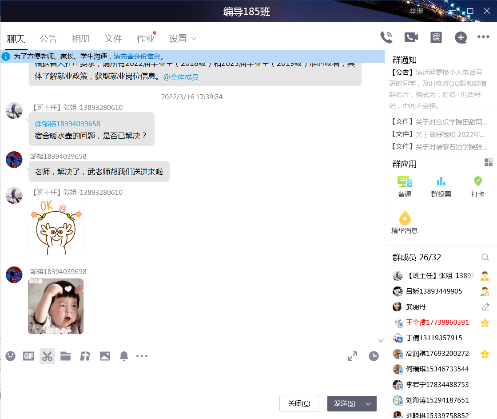Insert a picture via the image icon

click(105, 356)
